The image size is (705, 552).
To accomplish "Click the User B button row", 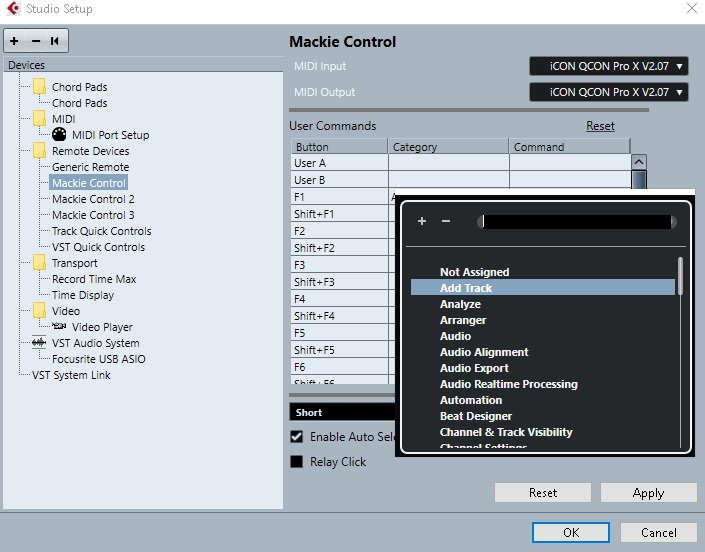I will [339, 180].
